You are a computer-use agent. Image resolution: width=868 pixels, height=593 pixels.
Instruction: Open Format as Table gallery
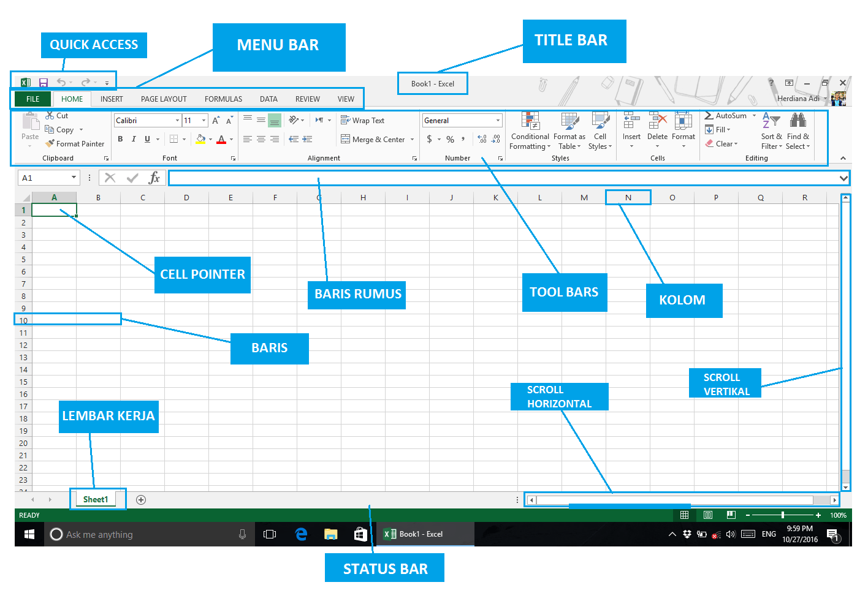[x=569, y=130]
